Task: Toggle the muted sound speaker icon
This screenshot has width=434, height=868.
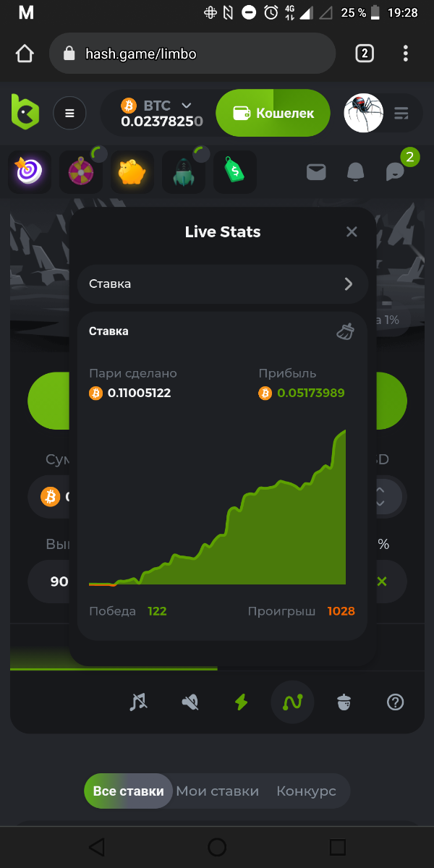Action: [x=190, y=702]
